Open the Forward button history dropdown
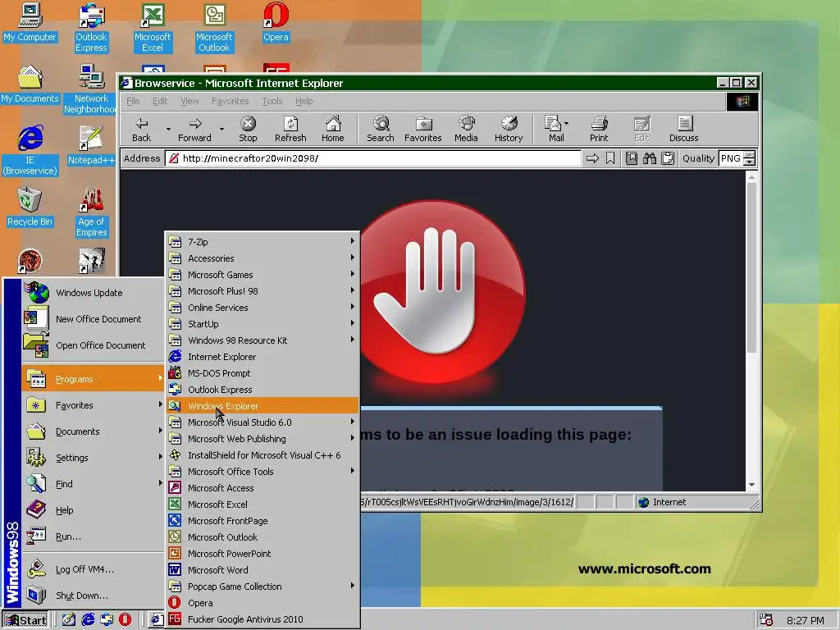This screenshot has width=840, height=630. [221, 129]
